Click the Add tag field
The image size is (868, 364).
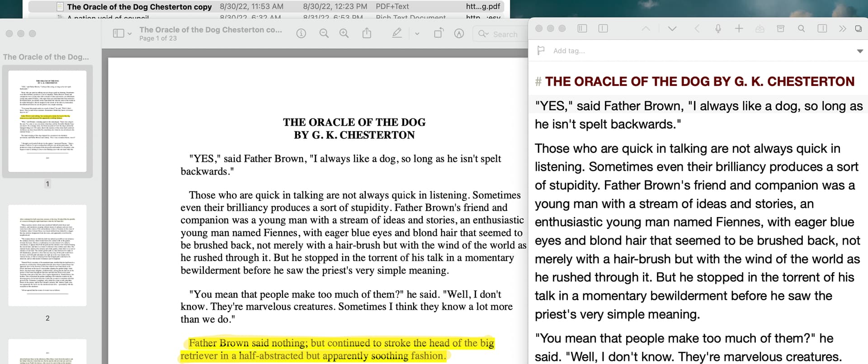pos(569,51)
